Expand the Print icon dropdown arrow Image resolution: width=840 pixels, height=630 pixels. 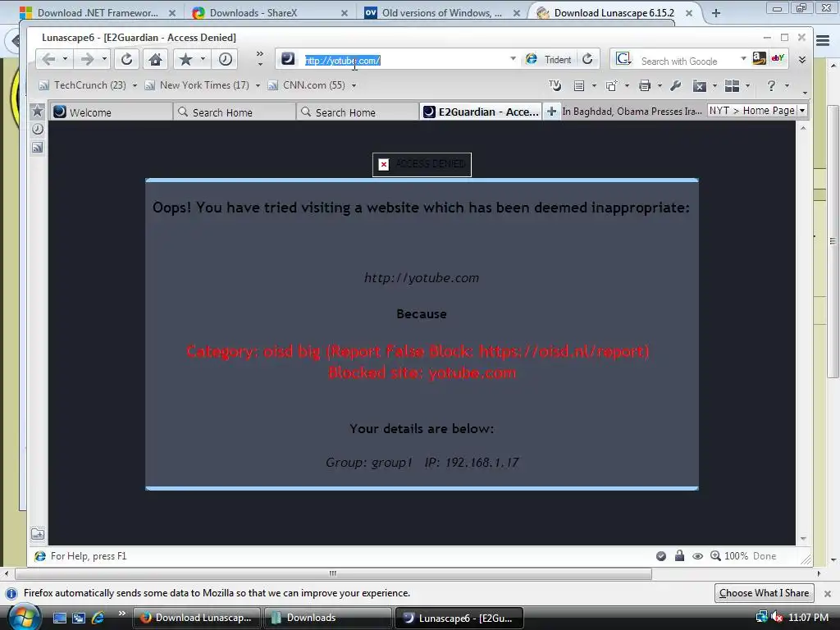pos(660,85)
